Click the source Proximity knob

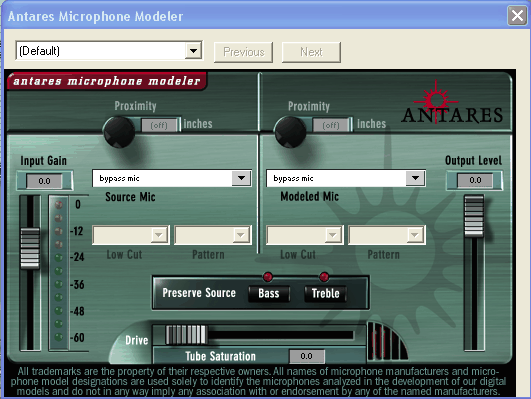(x=119, y=132)
